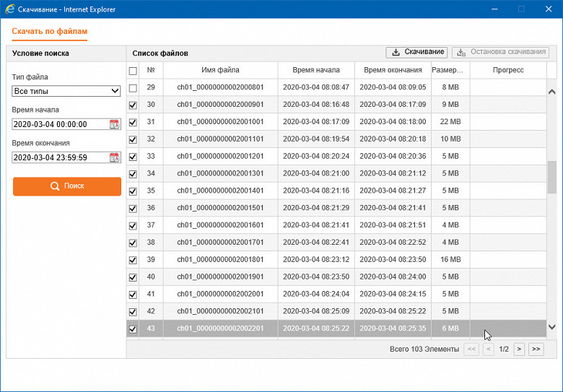Click scroll-up arrow of file list

tap(552, 92)
